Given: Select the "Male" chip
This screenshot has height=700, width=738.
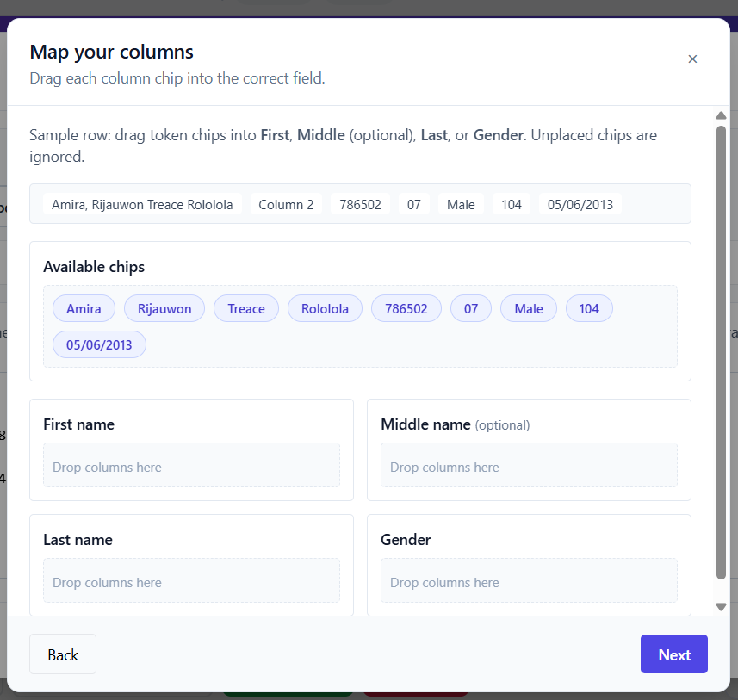Looking at the screenshot, I should coord(528,308).
